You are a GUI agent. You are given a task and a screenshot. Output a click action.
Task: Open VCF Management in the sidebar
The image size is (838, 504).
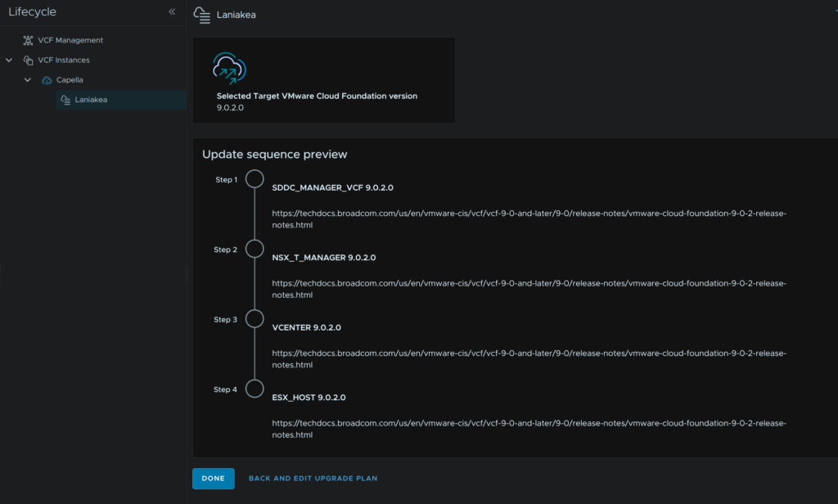(70, 40)
